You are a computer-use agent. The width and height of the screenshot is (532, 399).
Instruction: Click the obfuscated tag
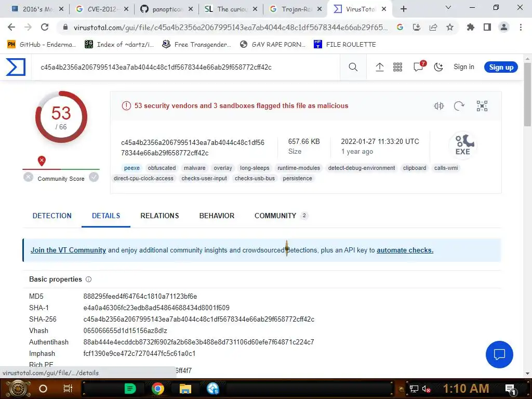point(162,168)
